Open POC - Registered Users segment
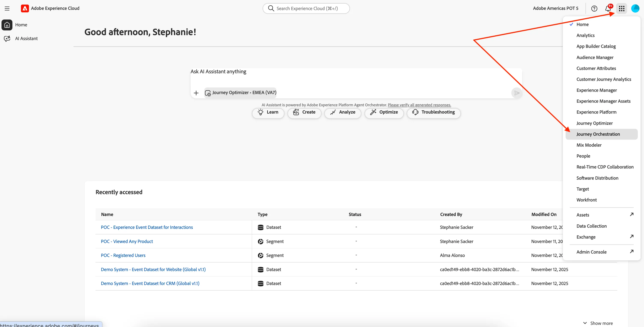Image resolution: width=644 pixels, height=327 pixels. (123, 255)
